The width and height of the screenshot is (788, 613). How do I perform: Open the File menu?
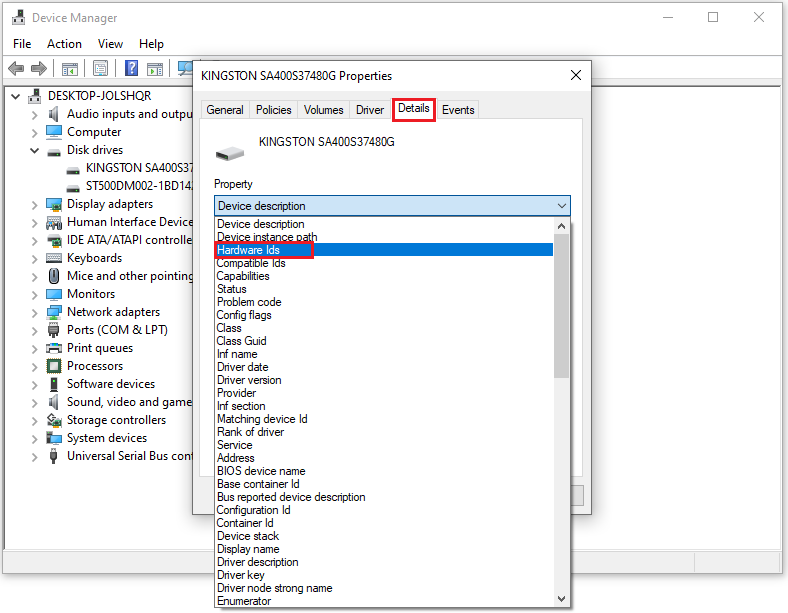[x=22, y=44]
